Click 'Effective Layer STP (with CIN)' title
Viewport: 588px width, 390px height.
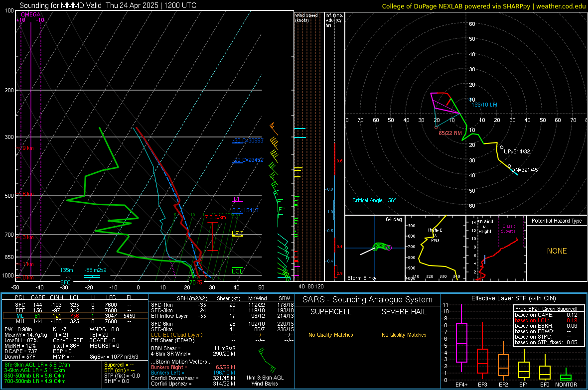point(513,298)
